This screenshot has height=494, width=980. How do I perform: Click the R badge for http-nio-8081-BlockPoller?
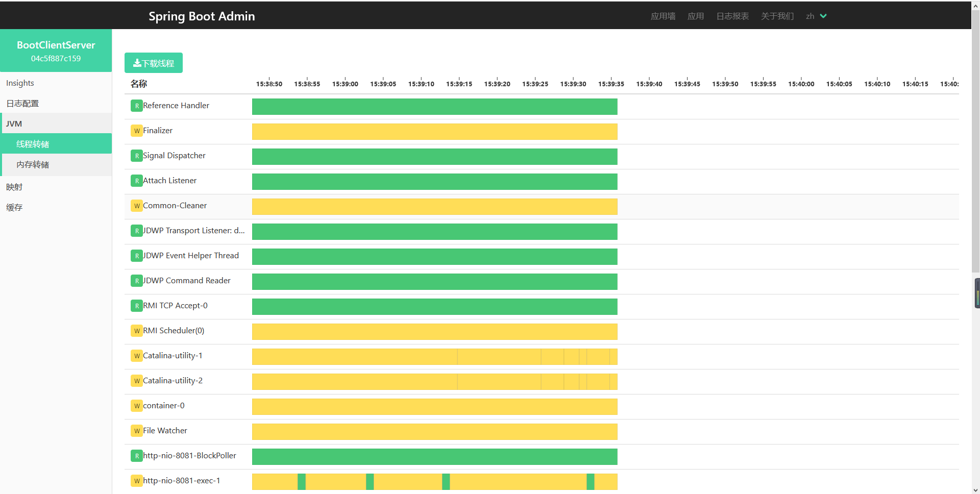tap(136, 456)
